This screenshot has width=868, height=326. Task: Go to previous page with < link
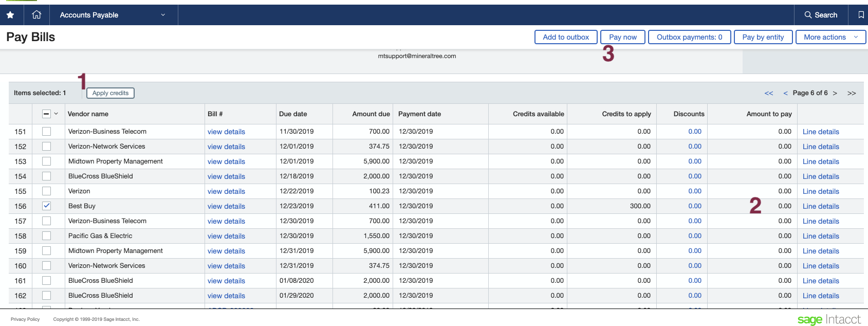click(x=785, y=93)
